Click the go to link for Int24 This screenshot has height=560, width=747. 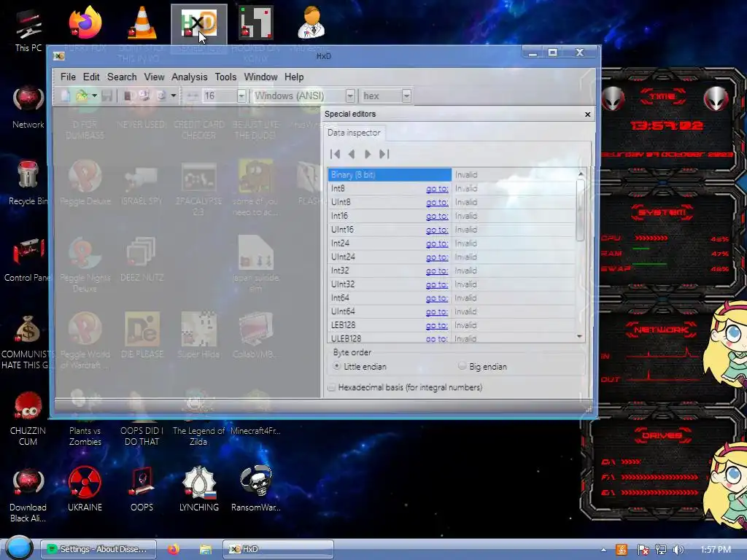coord(437,244)
